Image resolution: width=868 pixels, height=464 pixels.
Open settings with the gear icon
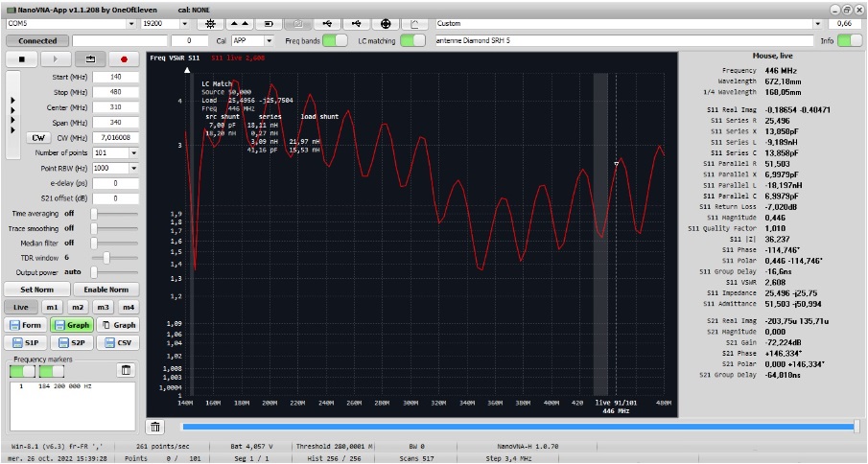pos(212,22)
